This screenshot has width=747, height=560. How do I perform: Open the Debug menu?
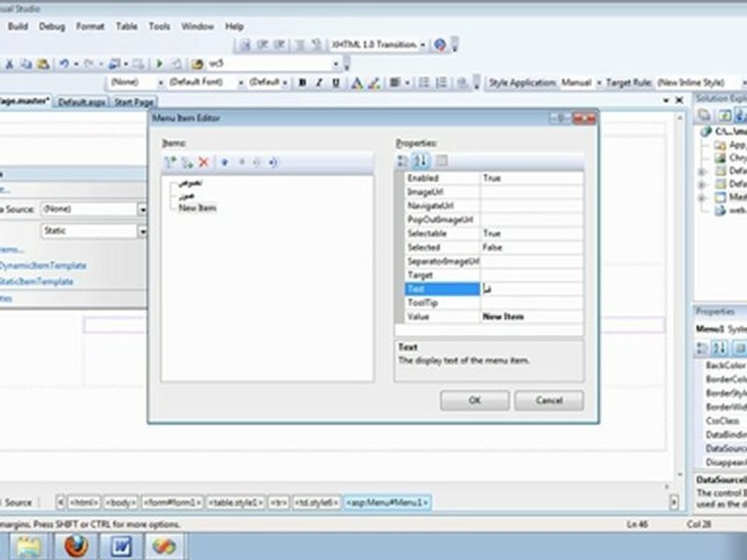[x=52, y=26]
